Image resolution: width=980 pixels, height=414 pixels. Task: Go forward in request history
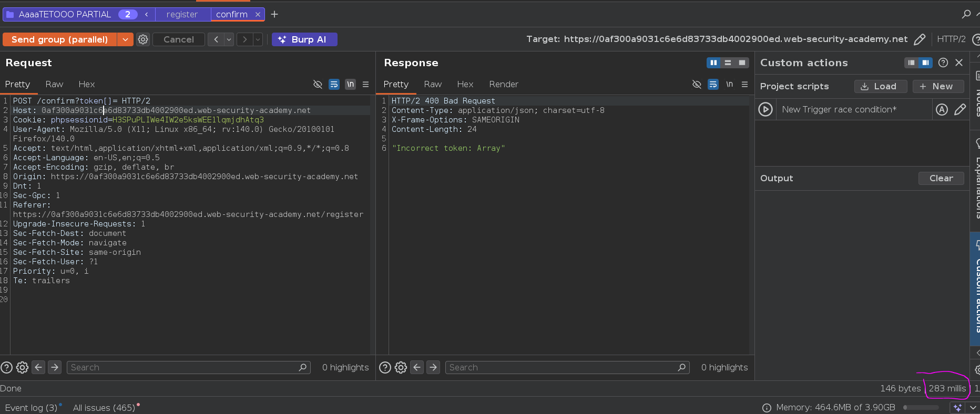click(245, 39)
